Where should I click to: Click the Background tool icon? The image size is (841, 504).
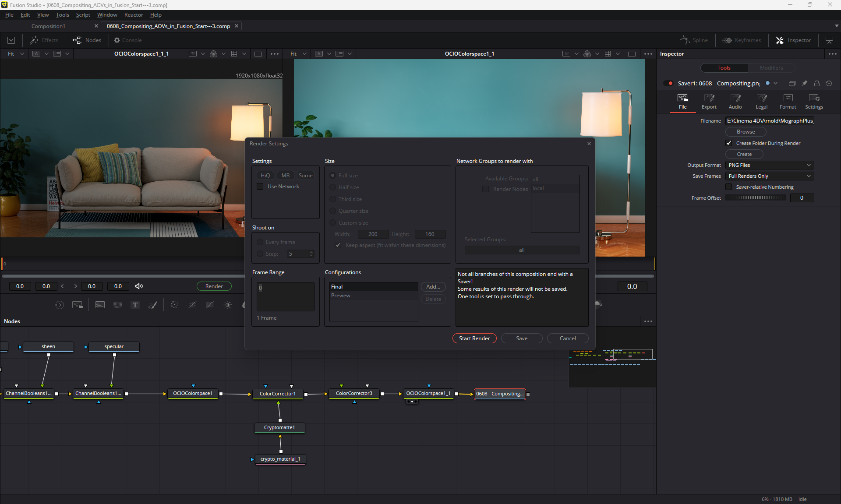pos(100,305)
